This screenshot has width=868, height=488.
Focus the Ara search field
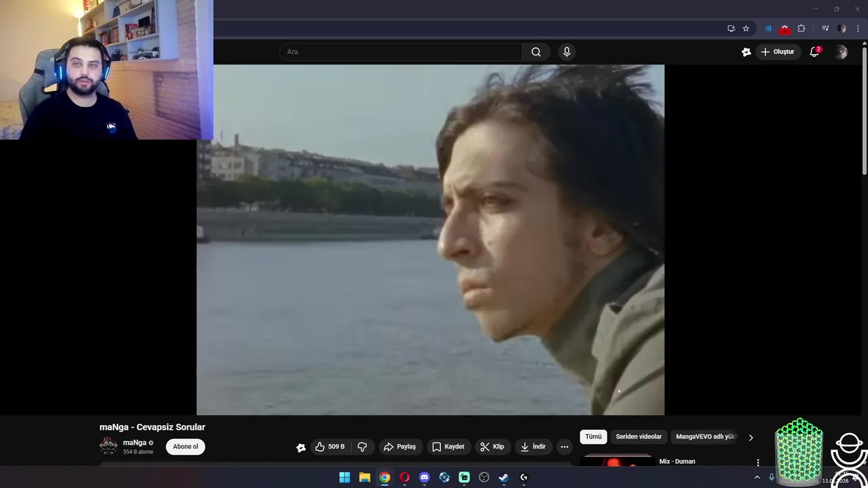coord(401,52)
